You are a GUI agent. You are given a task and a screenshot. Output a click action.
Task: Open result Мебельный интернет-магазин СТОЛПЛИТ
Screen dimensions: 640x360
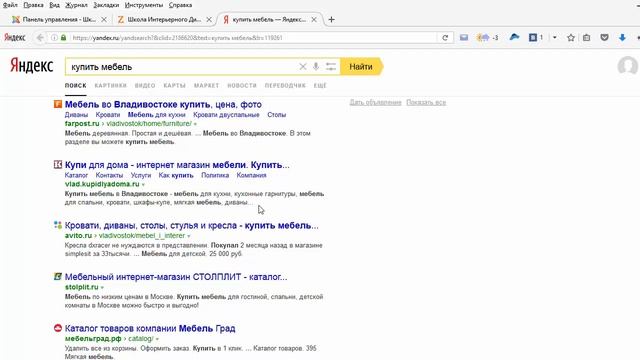(x=176, y=276)
